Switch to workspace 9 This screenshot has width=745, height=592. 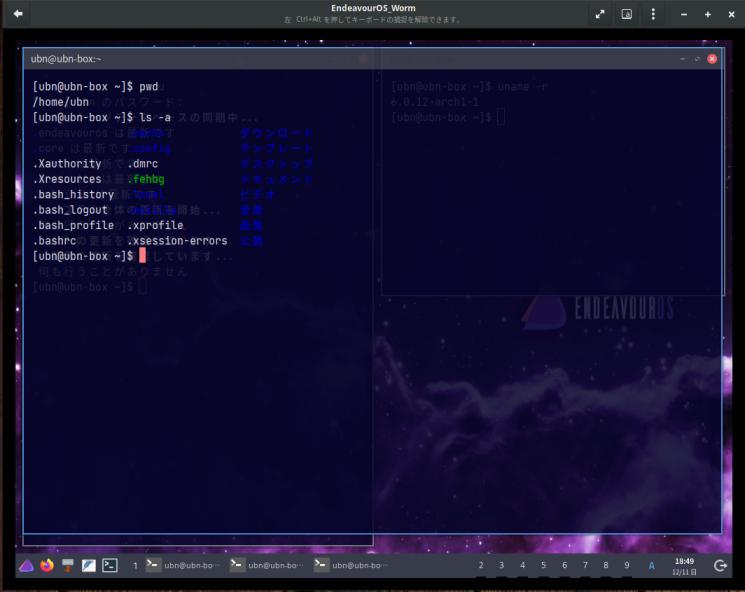coord(627,565)
